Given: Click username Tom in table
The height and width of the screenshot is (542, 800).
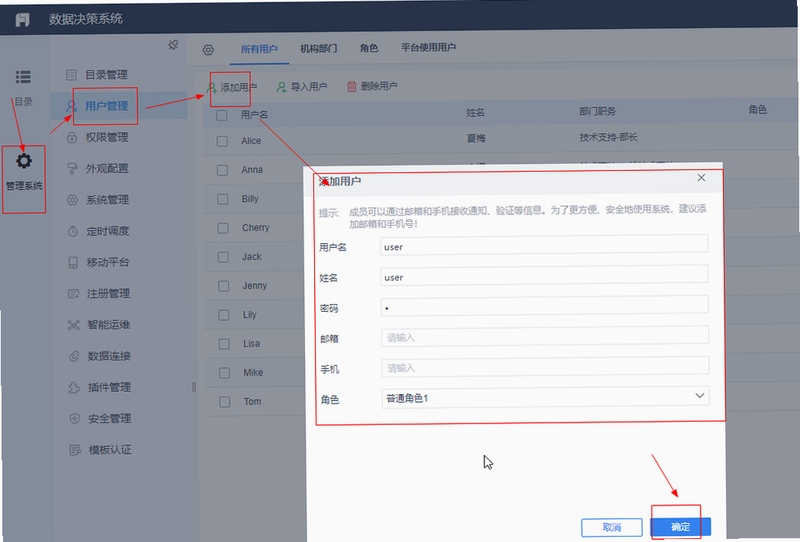Looking at the screenshot, I should point(253,402).
